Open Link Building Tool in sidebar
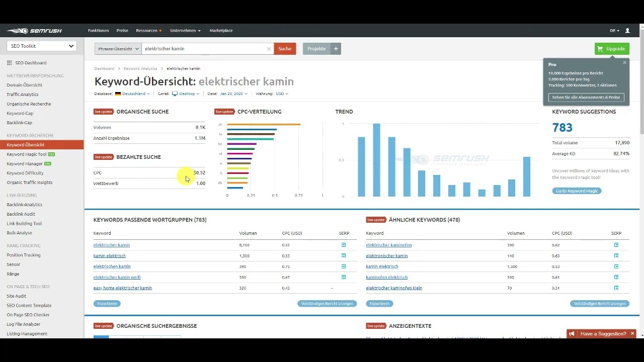This screenshot has width=644, height=362. coord(24,223)
